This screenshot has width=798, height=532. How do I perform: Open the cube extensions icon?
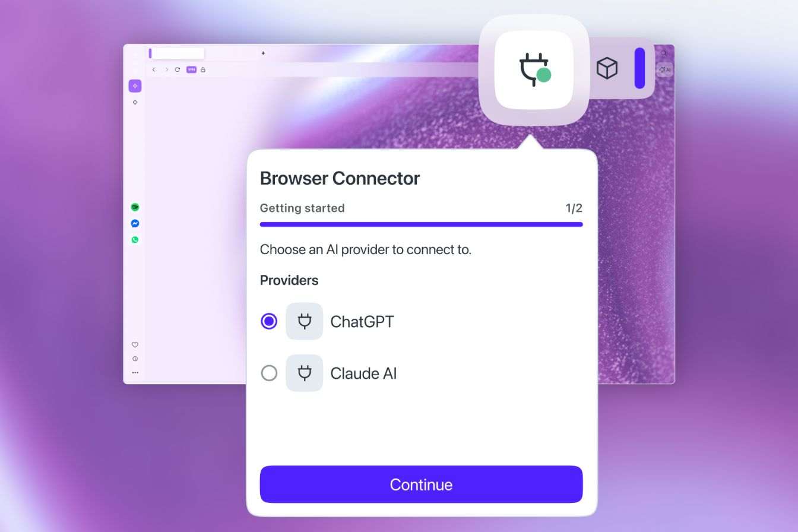(607, 68)
